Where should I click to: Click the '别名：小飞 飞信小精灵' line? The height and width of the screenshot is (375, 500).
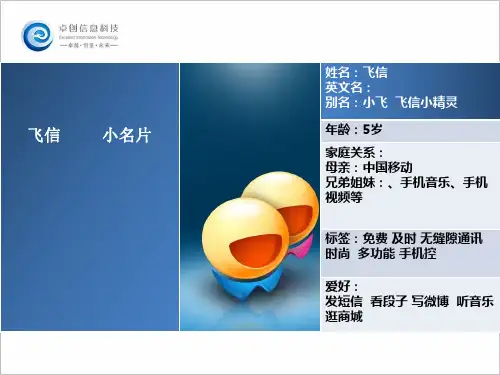pyautogui.click(x=391, y=102)
